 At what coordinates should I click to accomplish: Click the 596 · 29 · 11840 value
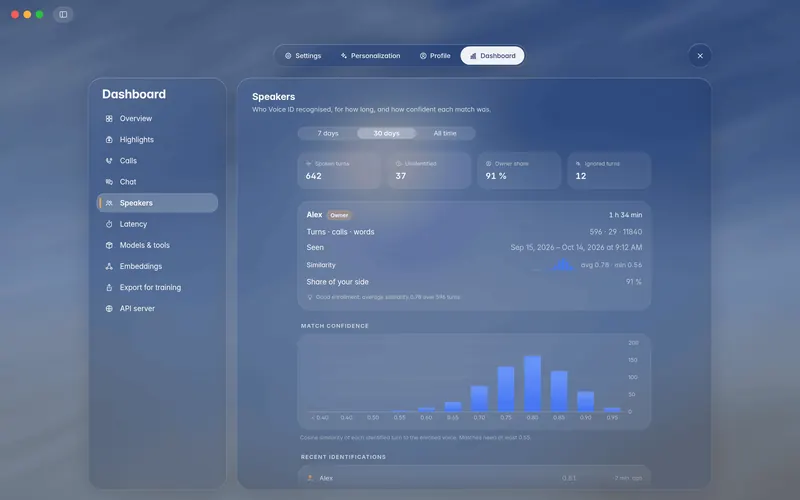pyautogui.click(x=616, y=232)
